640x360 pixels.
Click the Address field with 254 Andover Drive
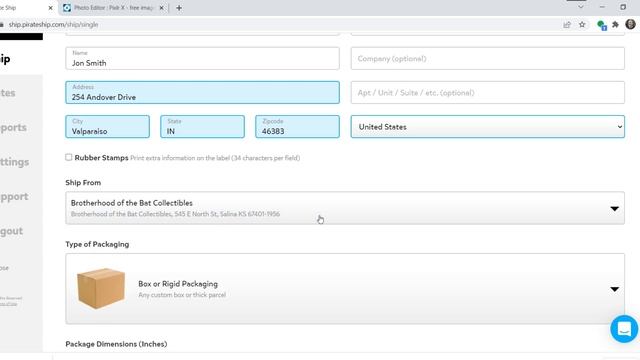tap(202, 92)
